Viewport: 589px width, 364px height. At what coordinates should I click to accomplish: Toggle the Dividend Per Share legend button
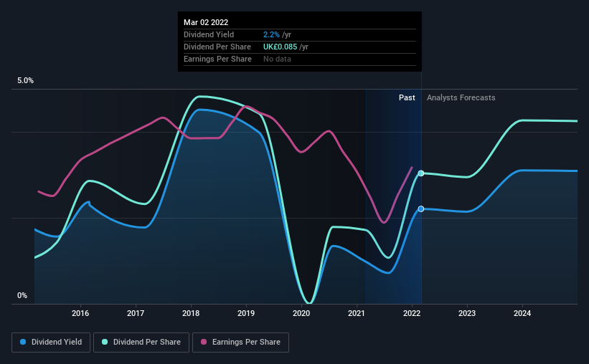[141, 343]
